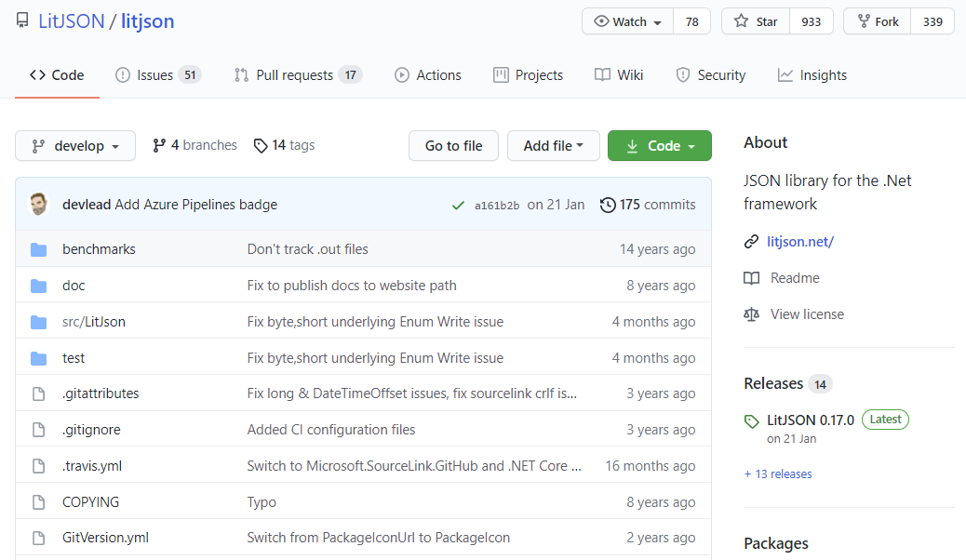Open the Add file dropdown
The image size is (966, 560).
pos(554,146)
